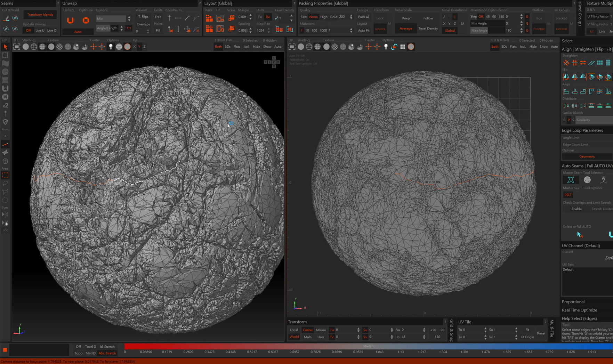Select the PELT master seam tool icon

pyautogui.click(x=571, y=180)
